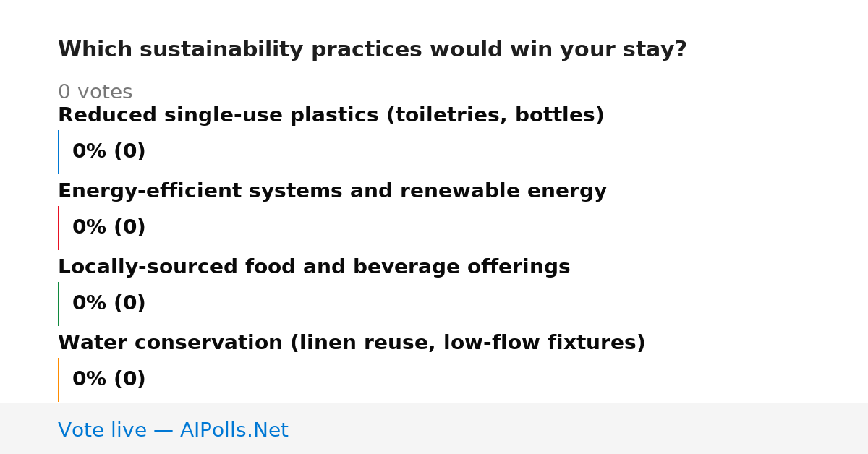This screenshot has height=454, width=868.
Task: Click the blue bar for plastics option
Action: (x=58, y=152)
